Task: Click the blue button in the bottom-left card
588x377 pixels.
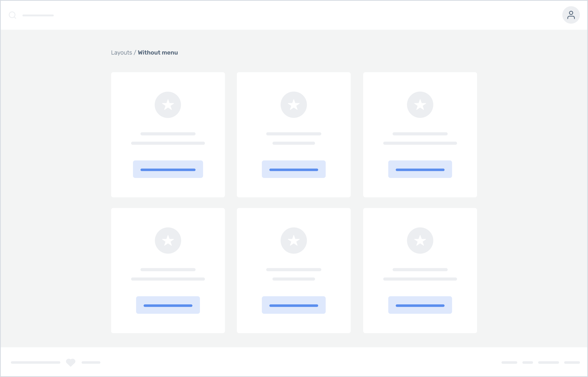Action: (x=168, y=305)
